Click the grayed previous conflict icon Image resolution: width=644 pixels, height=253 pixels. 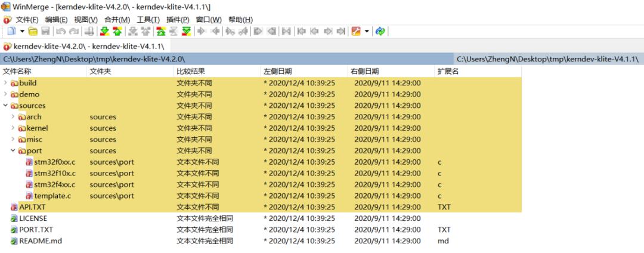[x=145, y=31]
